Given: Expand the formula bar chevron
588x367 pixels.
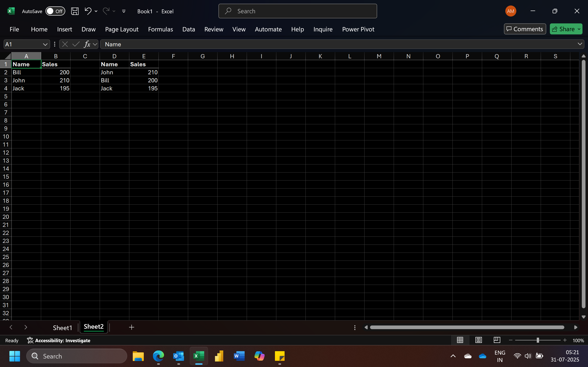Looking at the screenshot, I should [580, 44].
